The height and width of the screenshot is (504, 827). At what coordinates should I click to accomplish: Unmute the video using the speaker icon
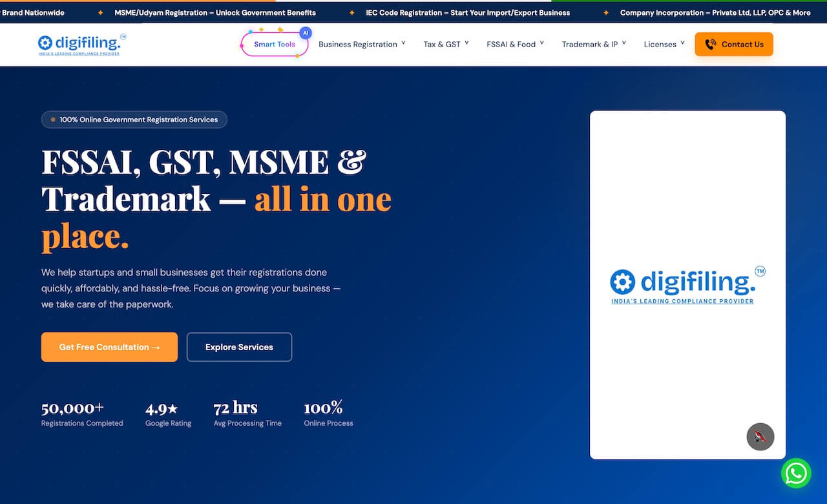[760, 437]
